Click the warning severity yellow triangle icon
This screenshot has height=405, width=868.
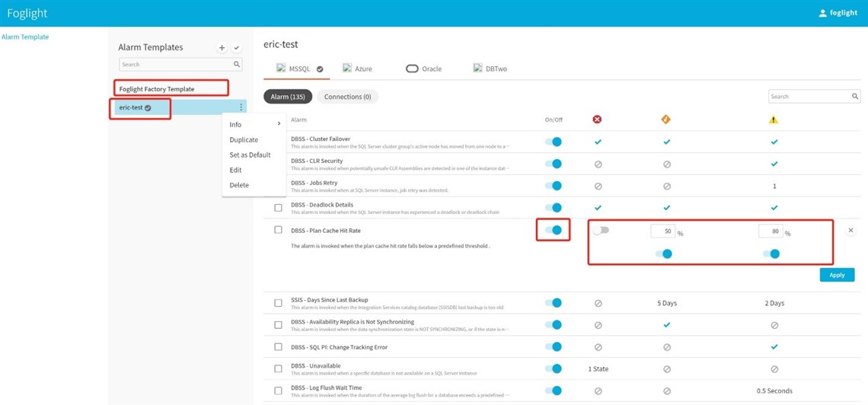(x=774, y=120)
